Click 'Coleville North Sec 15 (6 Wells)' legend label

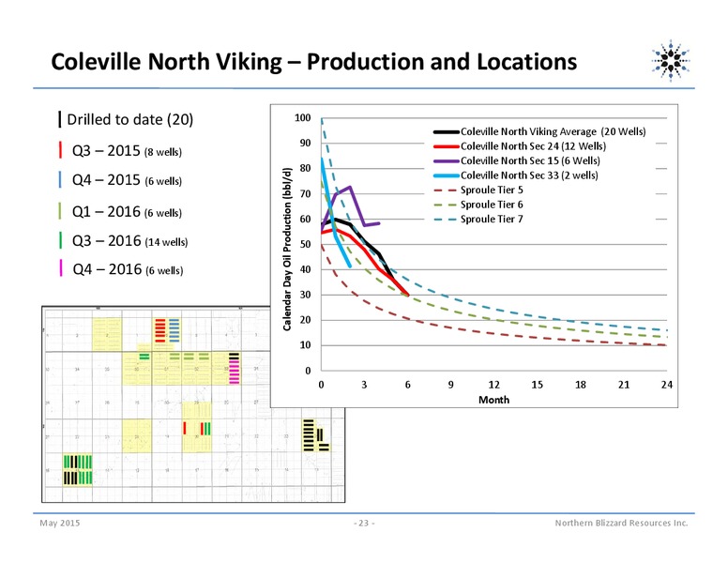click(530, 160)
